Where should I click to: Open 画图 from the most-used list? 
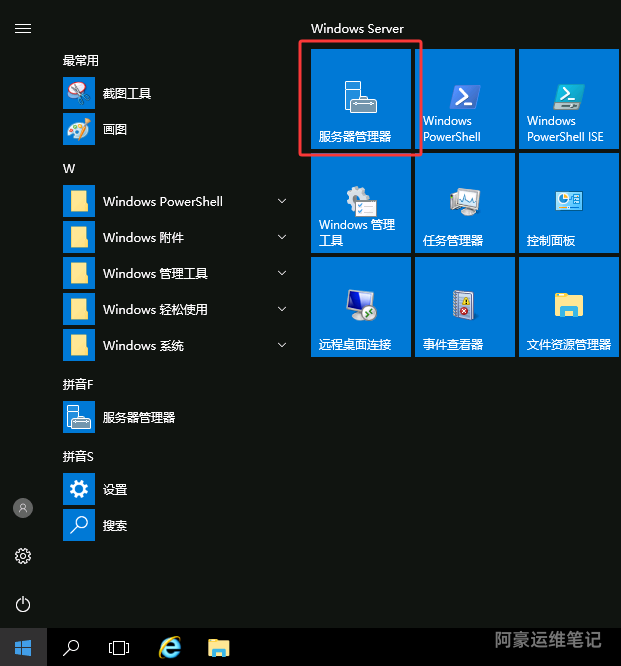pos(177,129)
